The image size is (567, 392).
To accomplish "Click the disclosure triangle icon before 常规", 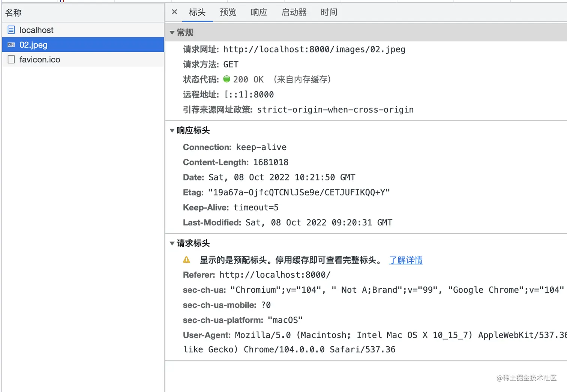I will click(172, 32).
